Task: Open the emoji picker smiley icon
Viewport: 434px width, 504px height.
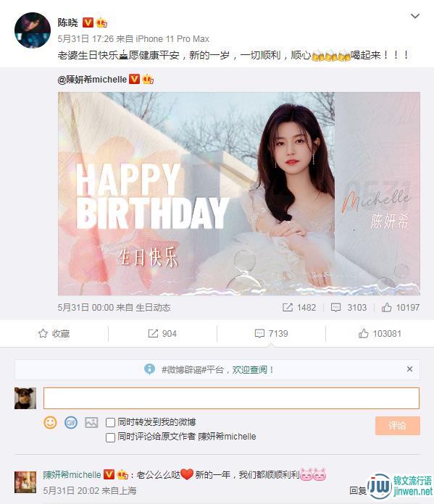Action: tap(50, 422)
